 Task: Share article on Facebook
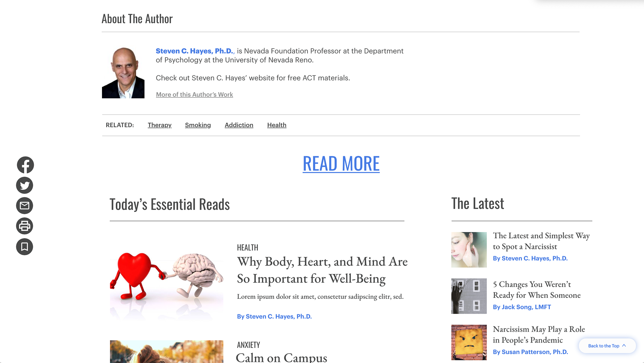pos(25,165)
